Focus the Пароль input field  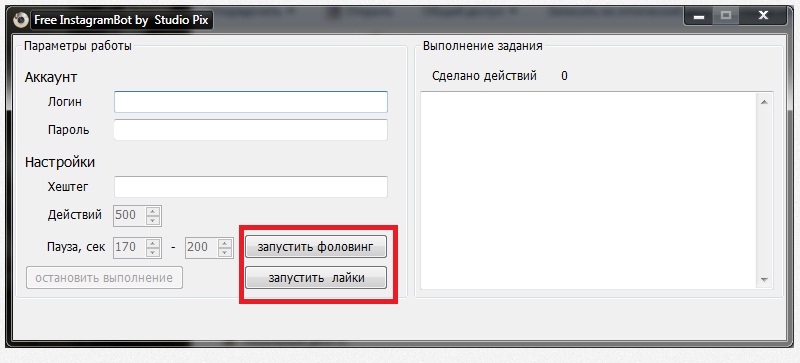(x=251, y=130)
